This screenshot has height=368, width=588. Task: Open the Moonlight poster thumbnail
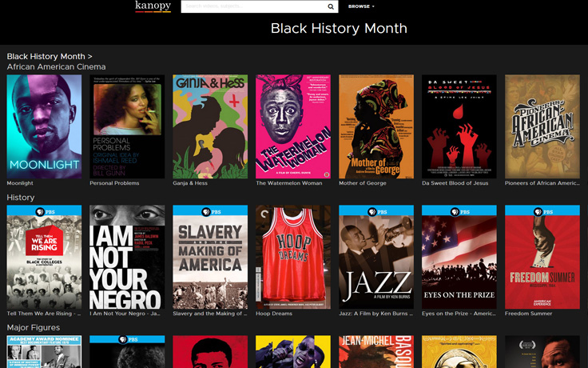tap(44, 126)
